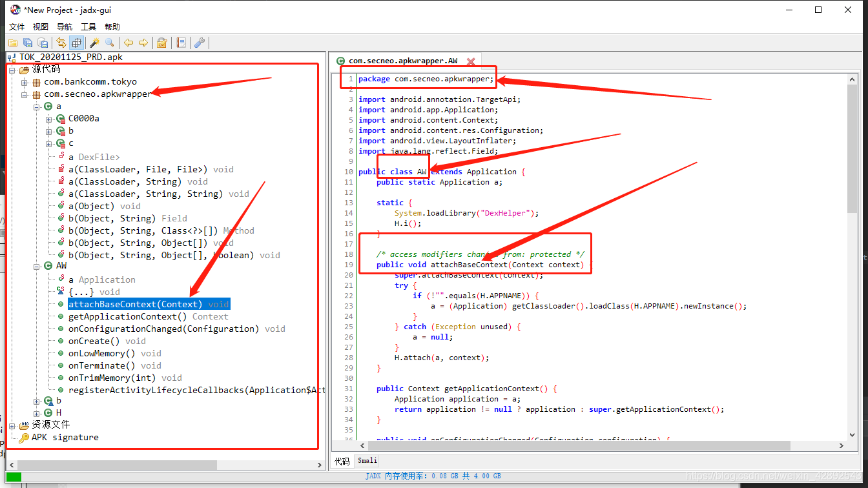Toggle flatten packages grid icon

pos(77,43)
